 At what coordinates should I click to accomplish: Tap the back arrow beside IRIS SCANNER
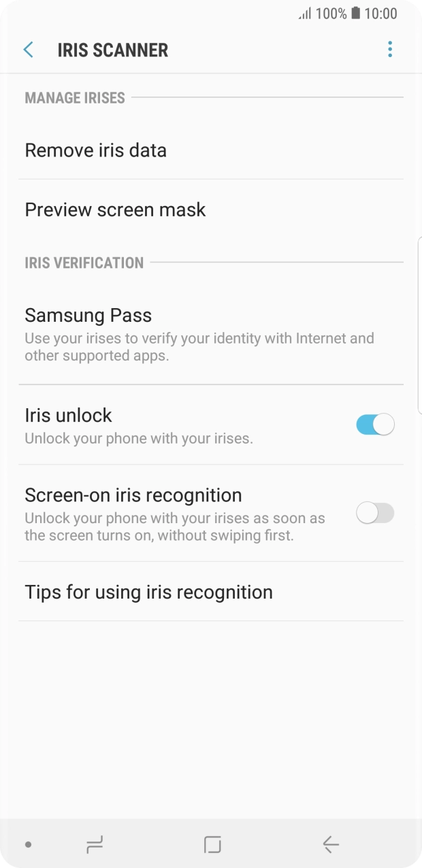(x=29, y=50)
